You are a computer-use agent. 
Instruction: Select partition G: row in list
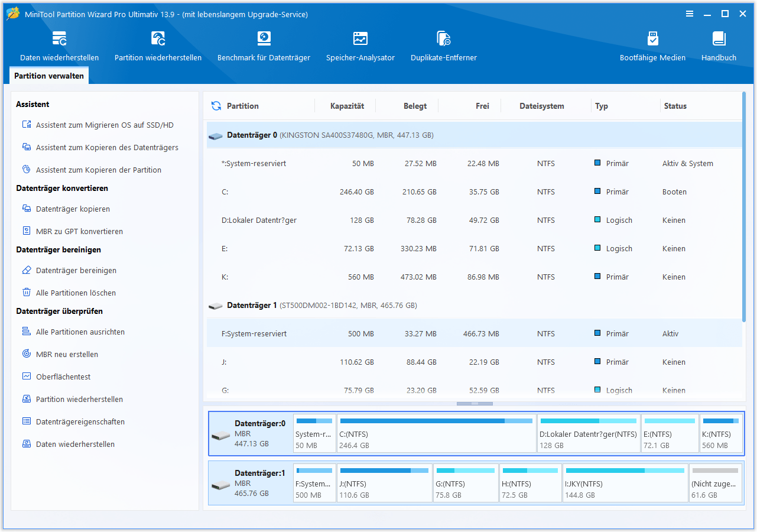[x=475, y=390]
